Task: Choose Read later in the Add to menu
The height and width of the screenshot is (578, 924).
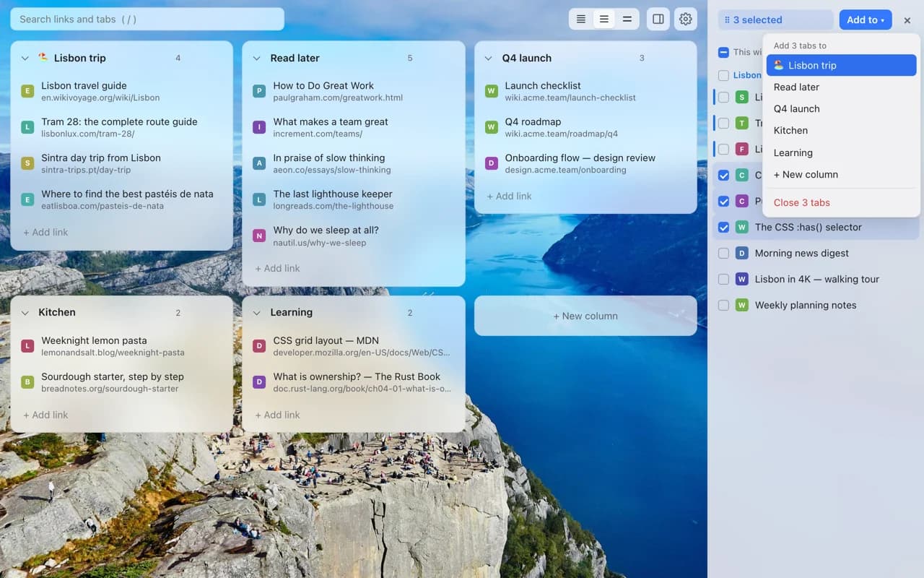Action: [x=841, y=87]
